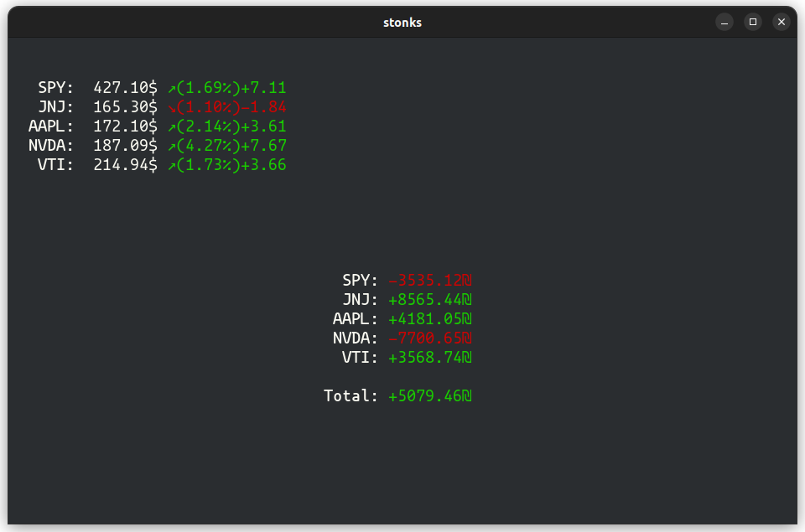The width and height of the screenshot is (805, 532).
Task: Click the VTI label in profit summary
Action: pos(360,357)
